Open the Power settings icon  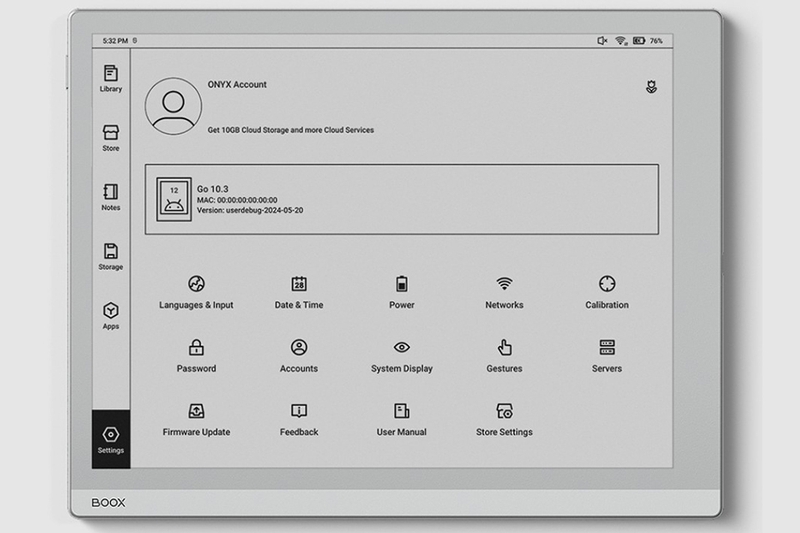(402, 284)
